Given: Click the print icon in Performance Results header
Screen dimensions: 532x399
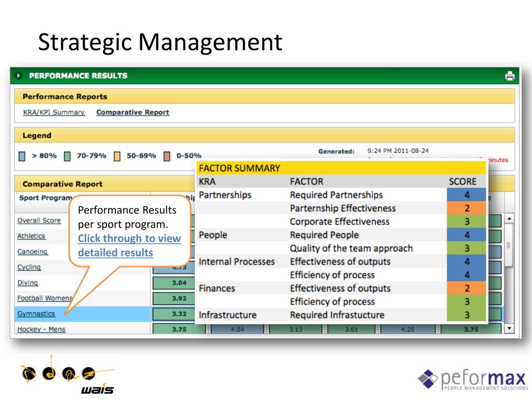Looking at the screenshot, I should tap(509, 76).
